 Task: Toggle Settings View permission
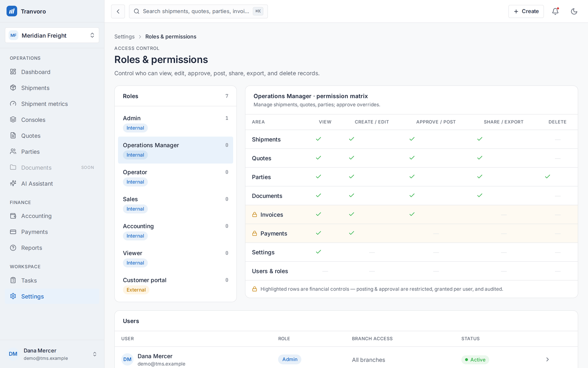point(318,252)
